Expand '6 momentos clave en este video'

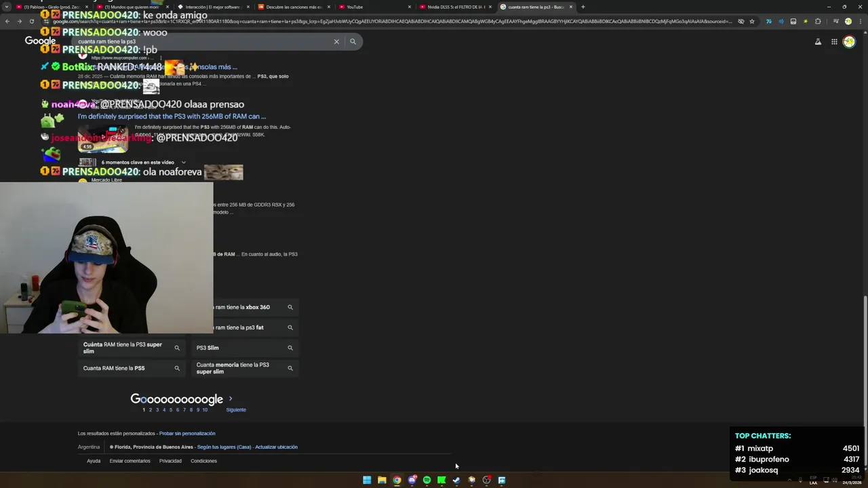coord(183,163)
